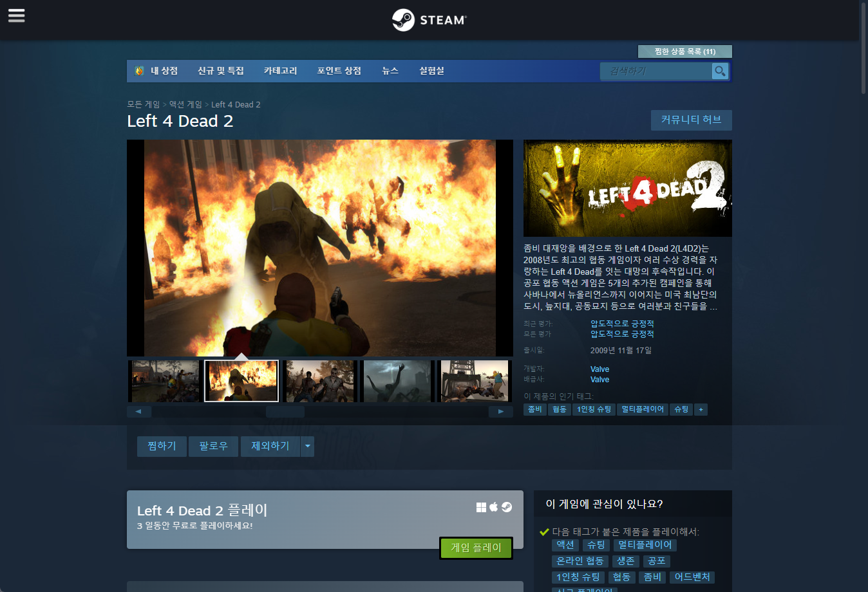Viewport: 868px width, 592px height.
Task: Click the 검색하기 search field
Action: tap(656, 71)
